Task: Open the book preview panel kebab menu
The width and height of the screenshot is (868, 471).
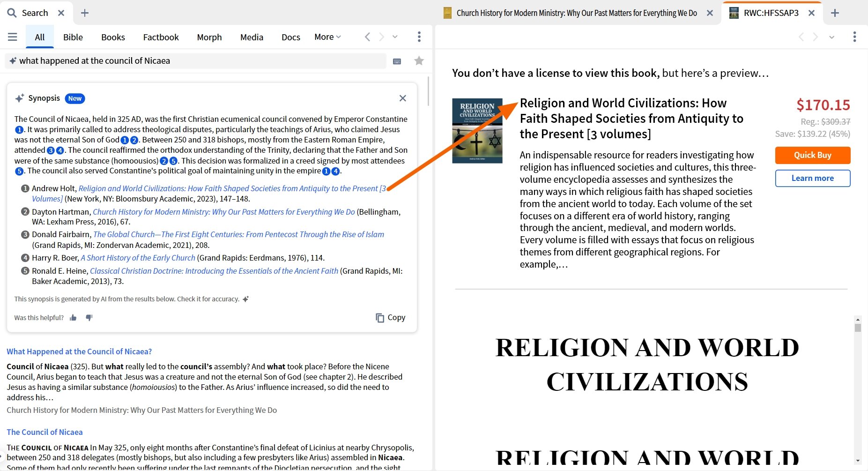Action: point(854,37)
